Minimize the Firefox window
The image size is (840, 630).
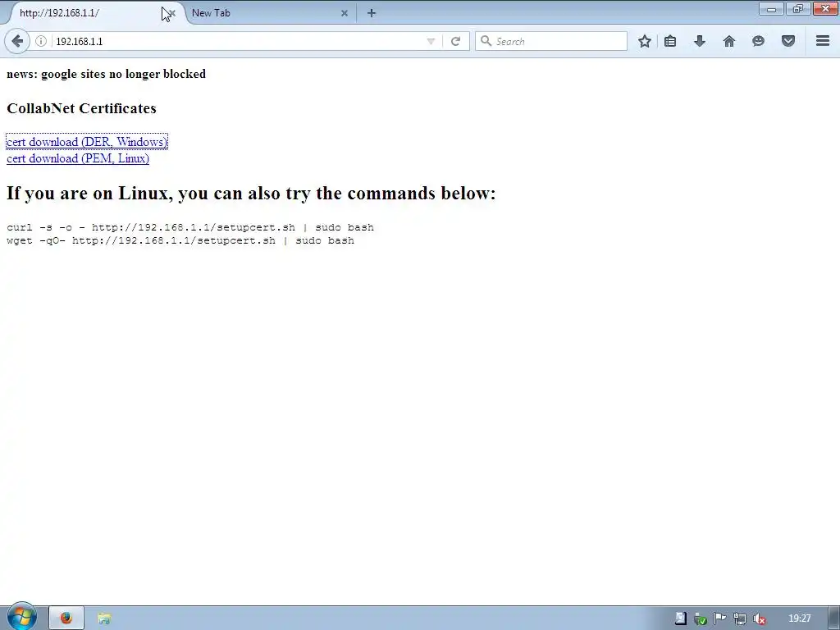(x=771, y=8)
